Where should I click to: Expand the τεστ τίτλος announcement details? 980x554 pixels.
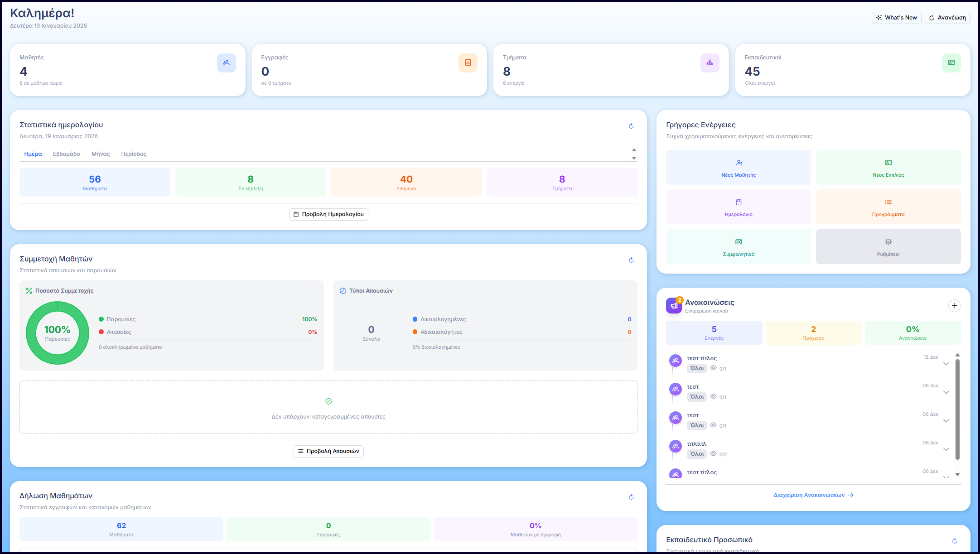pyautogui.click(x=946, y=363)
